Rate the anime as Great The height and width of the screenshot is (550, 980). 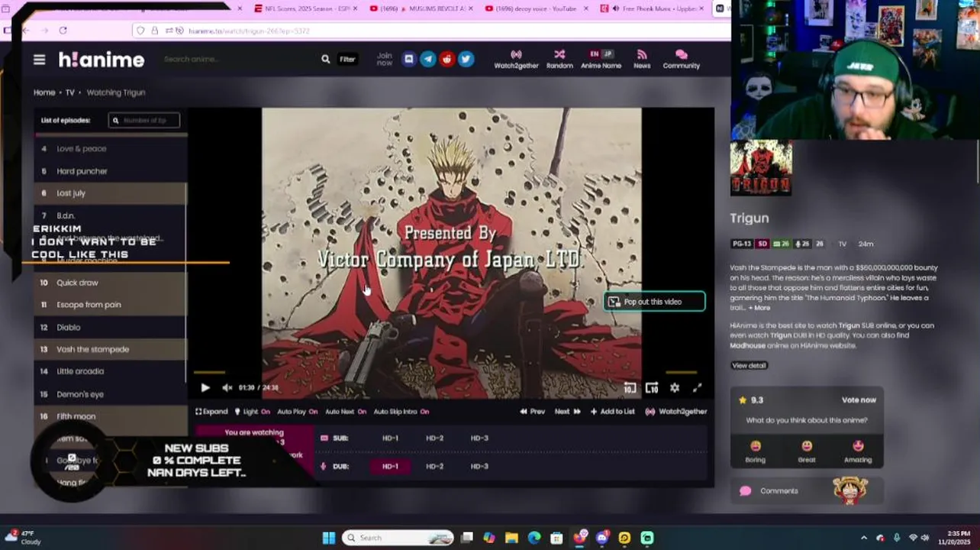click(807, 451)
